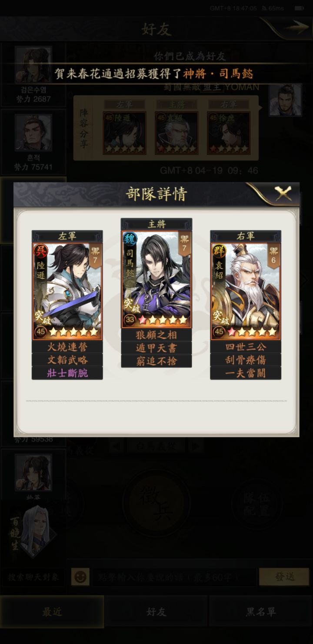Click the 群 faction badge on 袁紹
Screen dimensions: 313x644
pyautogui.click(x=219, y=250)
